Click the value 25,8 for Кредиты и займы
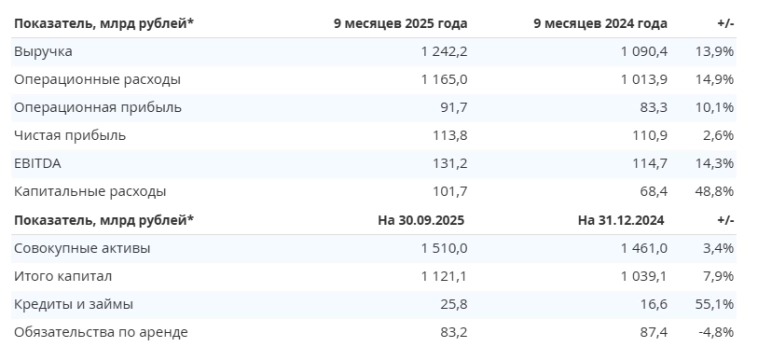This screenshot has width=758, height=361. tap(454, 304)
